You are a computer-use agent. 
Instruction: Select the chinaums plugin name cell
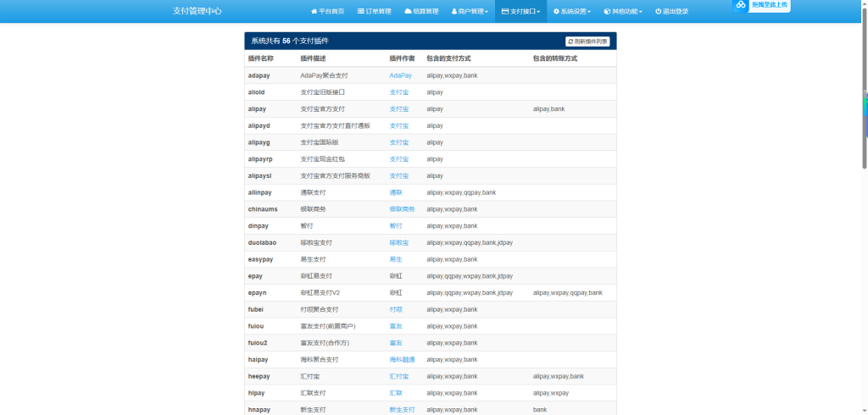(x=263, y=209)
